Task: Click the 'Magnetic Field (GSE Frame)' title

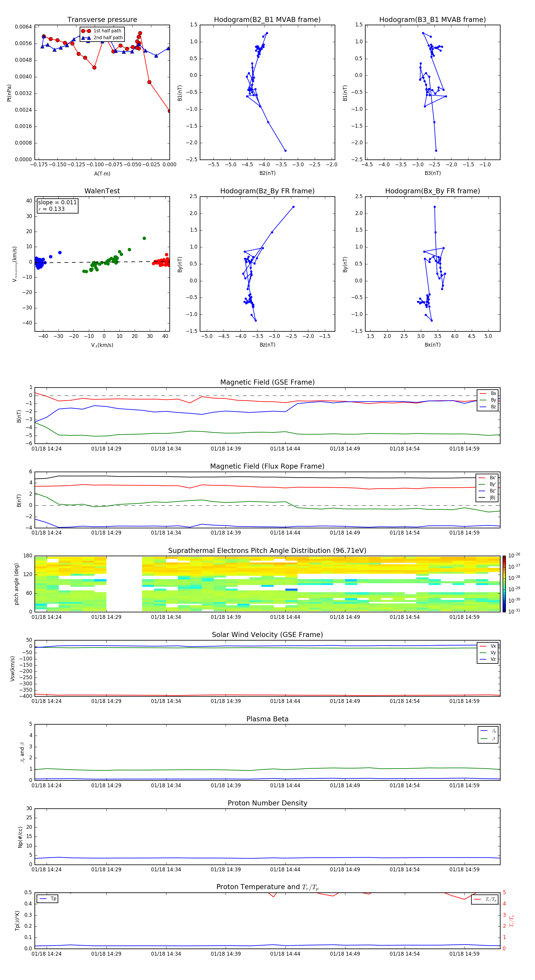Action: tap(267, 382)
